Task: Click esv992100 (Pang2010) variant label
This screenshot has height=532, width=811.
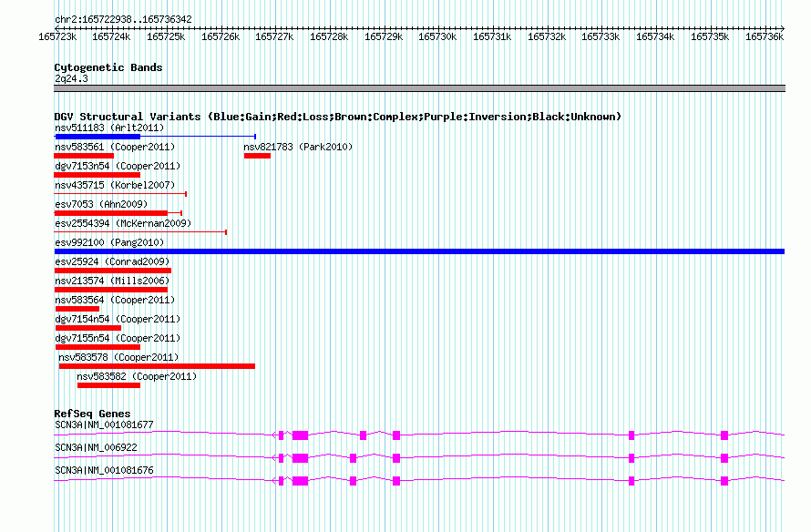Action: click(x=109, y=242)
